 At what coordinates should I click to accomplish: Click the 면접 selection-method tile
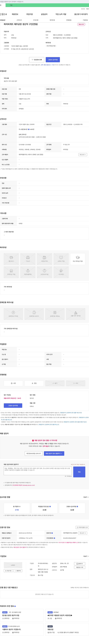34,383
